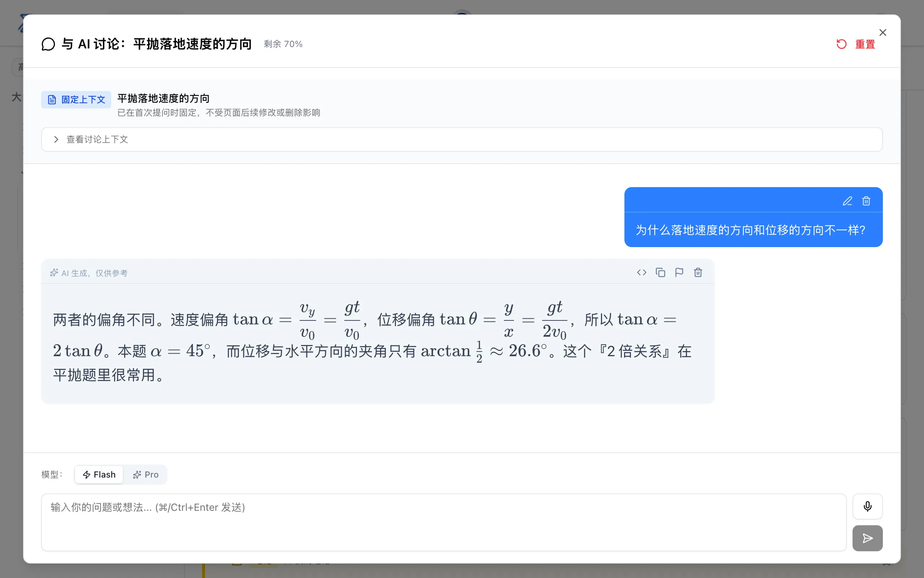Viewport: 924px width, 578px height.
Task: Click the note 已在首次提问时固定
Action: (219, 113)
